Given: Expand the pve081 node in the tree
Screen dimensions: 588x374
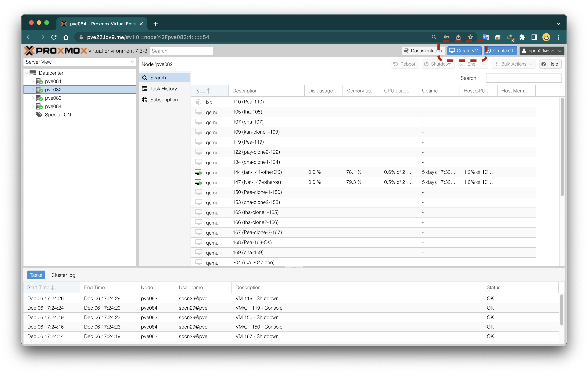Looking at the screenshot, I should (x=33, y=81).
